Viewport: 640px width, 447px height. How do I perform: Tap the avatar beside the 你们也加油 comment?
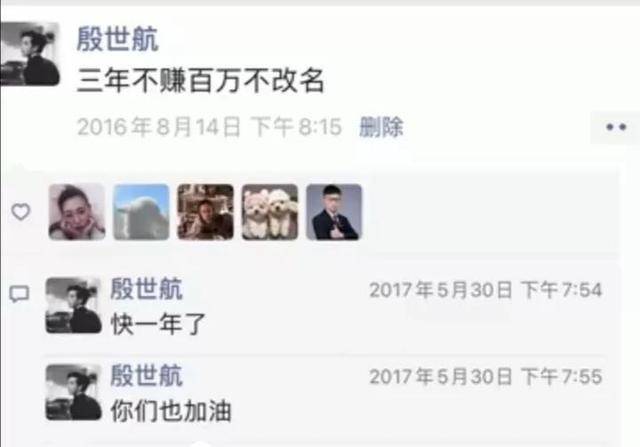[x=73, y=392]
